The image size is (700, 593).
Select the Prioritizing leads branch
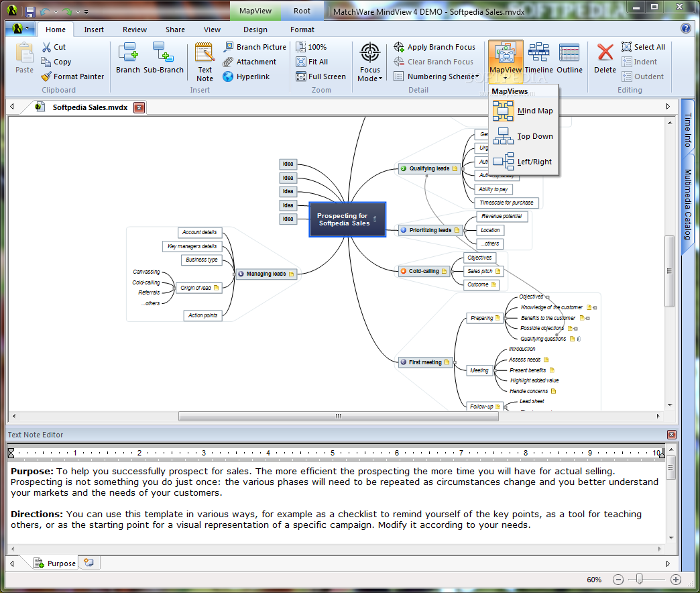tap(430, 230)
